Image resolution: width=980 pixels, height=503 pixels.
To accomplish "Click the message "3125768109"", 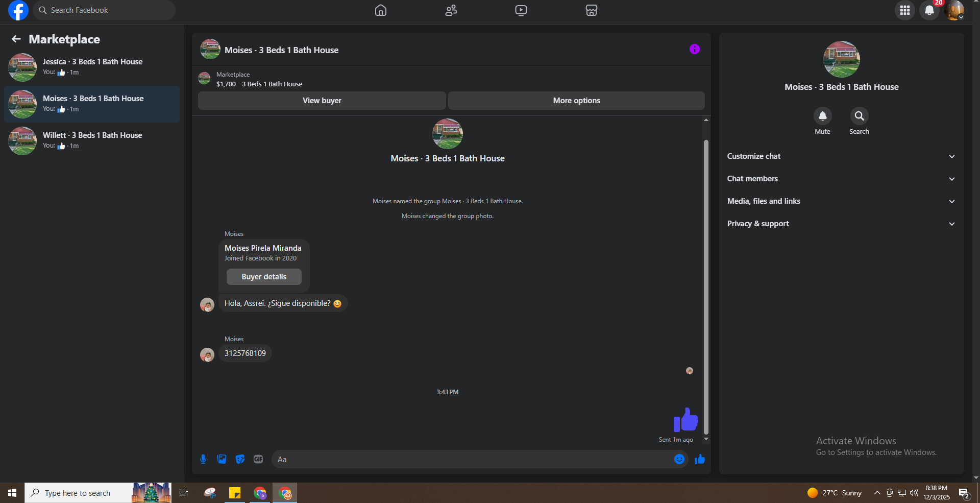I will (245, 353).
